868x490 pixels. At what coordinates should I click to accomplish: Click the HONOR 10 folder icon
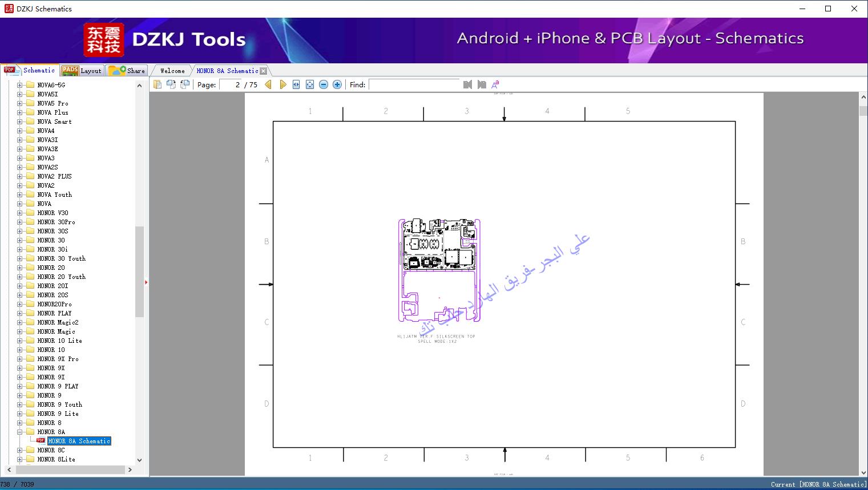tap(30, 350)
